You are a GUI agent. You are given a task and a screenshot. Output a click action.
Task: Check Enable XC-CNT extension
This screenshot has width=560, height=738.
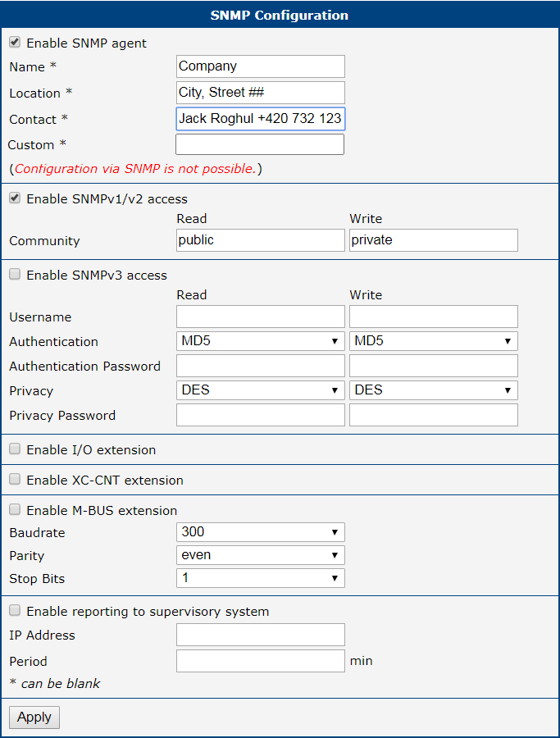[15, 479]
